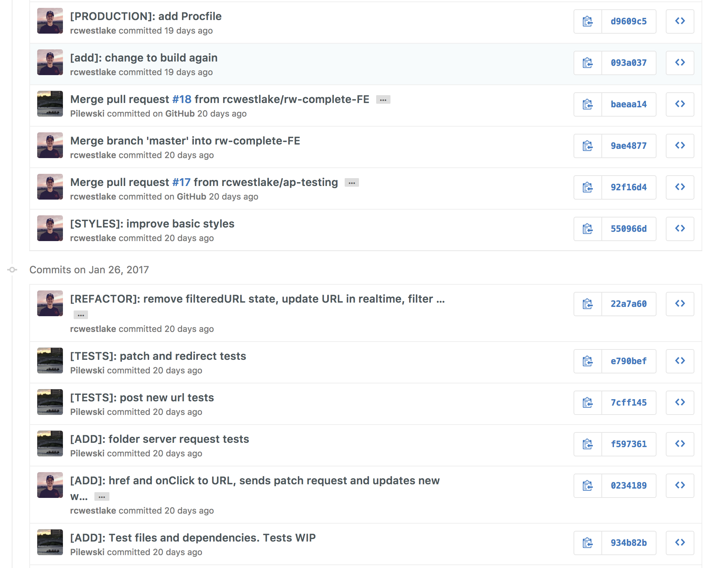The image size is (728, 568).
Task: Open pull request #18 link
Action: click(182, 99)
